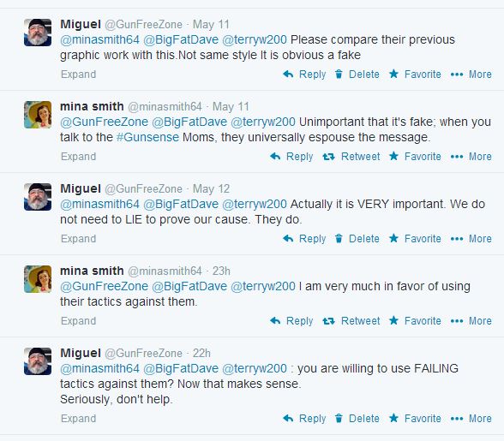Open Miguel's profile picture on top tweet
Screen dimensions: 504x441
[x=38, y=33]
